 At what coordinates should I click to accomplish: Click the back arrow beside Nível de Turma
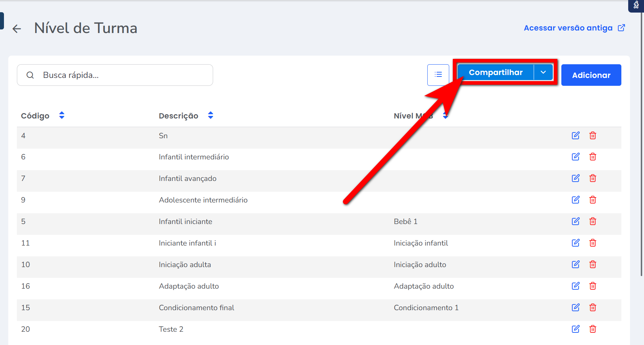pos(17,29)
